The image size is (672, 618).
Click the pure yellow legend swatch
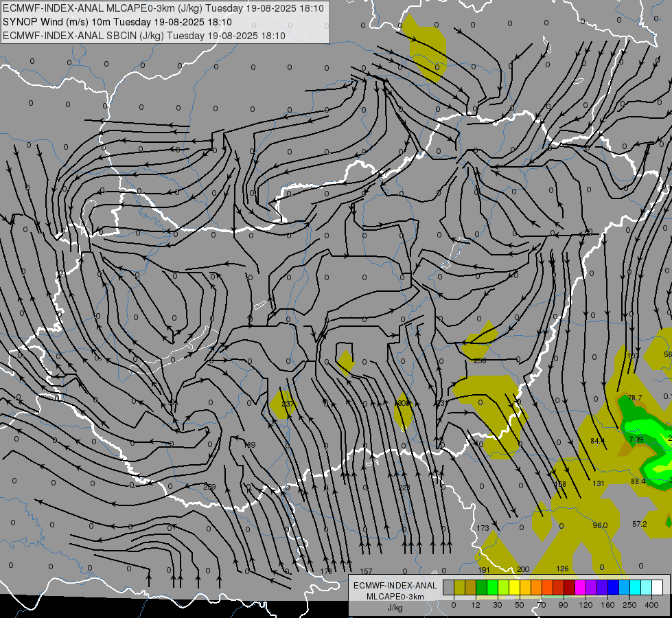click(515, 587)
